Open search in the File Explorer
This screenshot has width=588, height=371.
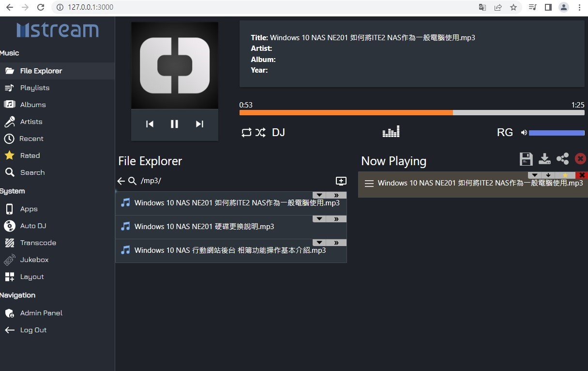(131, 181)
